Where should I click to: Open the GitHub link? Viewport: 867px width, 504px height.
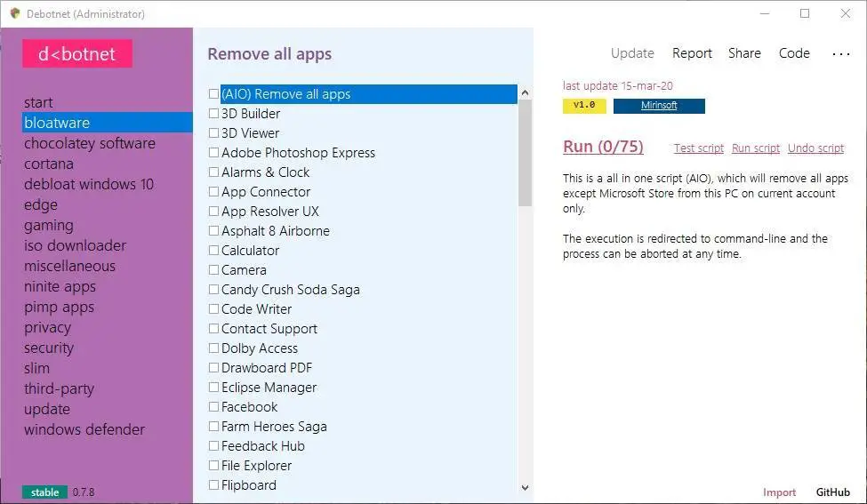[x=833, y=492]
